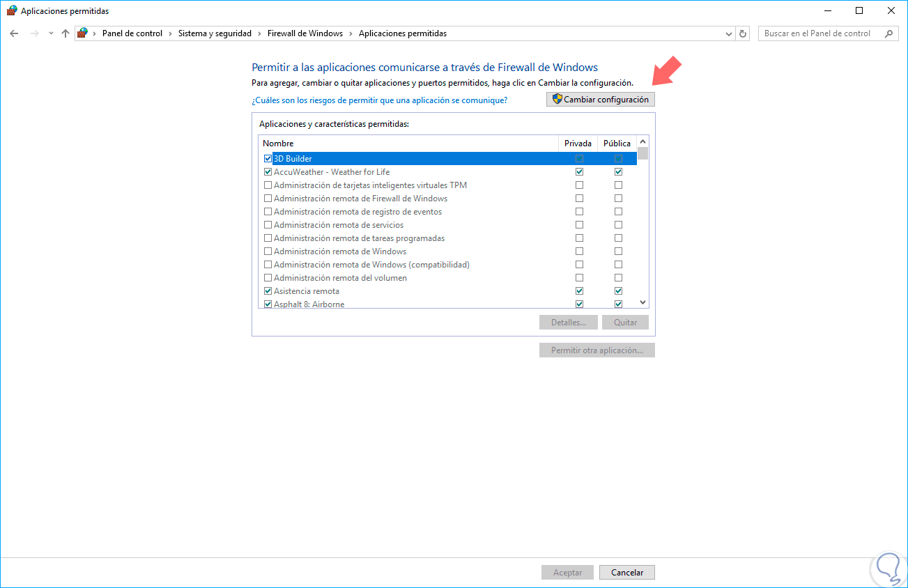Click the list scrollbar thumb
The height and width of the screenshot is (588, 908).
pos(643,154)
